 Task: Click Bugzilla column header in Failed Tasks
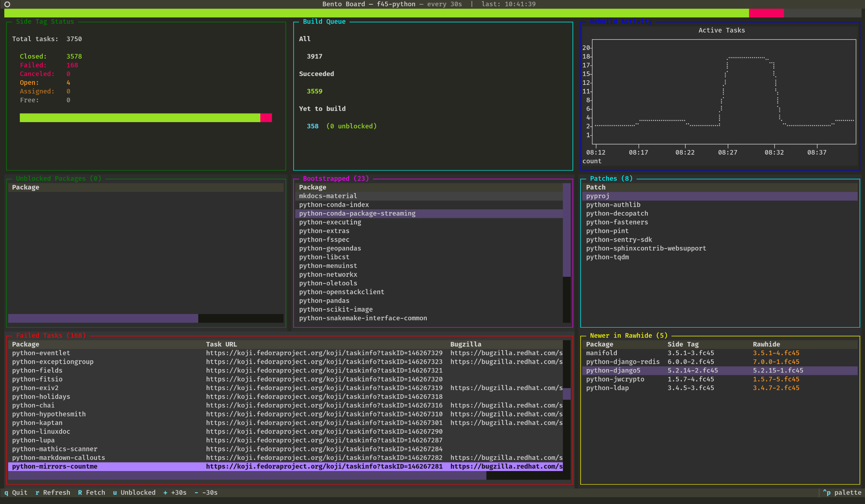point(466,344)
